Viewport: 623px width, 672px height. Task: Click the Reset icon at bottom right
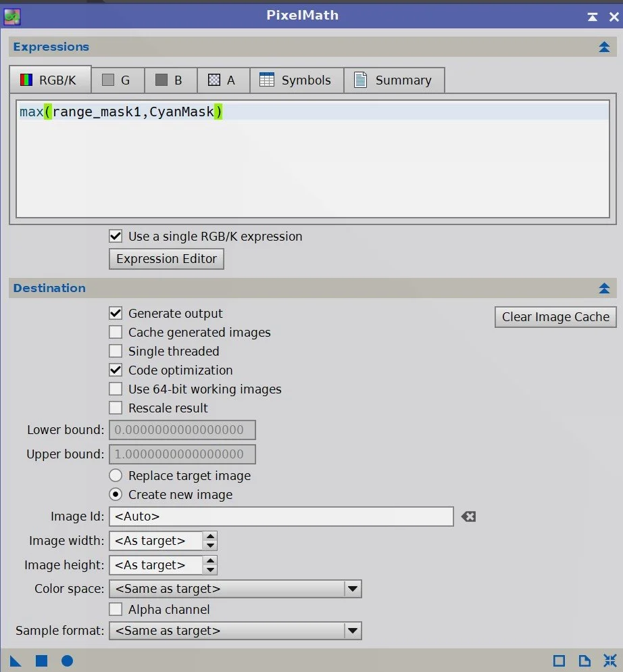(610, 661)
